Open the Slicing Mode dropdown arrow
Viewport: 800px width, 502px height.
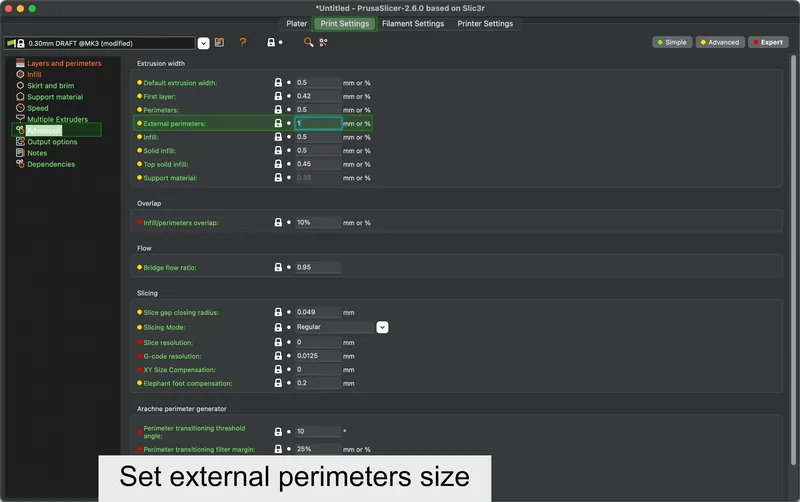click(382, 327)
